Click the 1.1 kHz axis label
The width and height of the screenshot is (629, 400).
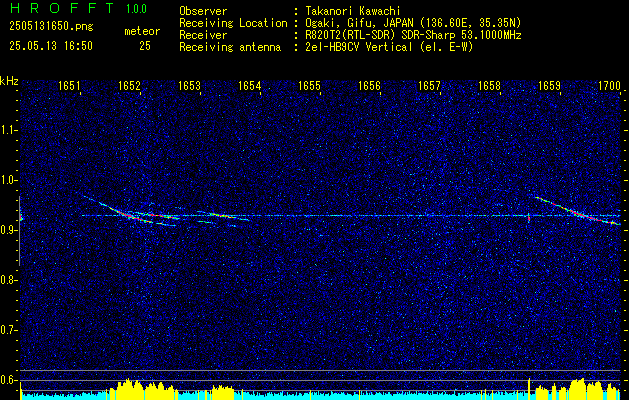pos(8,130)
